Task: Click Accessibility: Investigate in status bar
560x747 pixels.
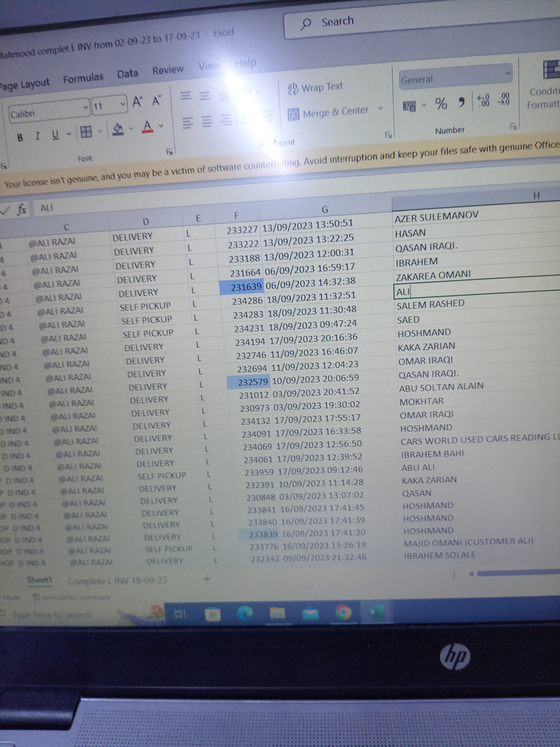Action: tap(72, 597)
